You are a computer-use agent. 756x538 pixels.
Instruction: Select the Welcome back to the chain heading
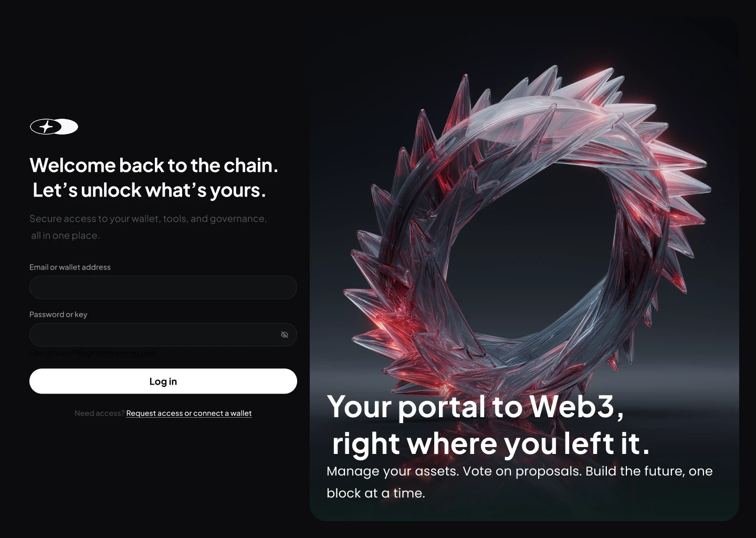154,165
